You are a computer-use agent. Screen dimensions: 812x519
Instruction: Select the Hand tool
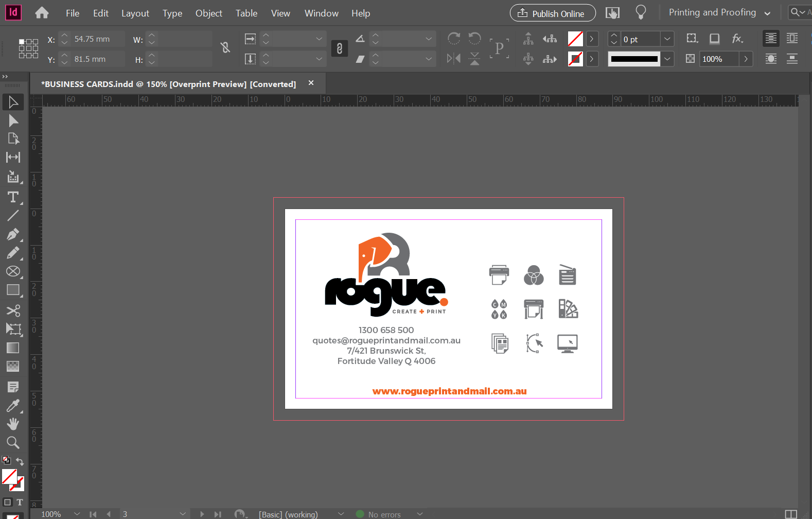13,424
